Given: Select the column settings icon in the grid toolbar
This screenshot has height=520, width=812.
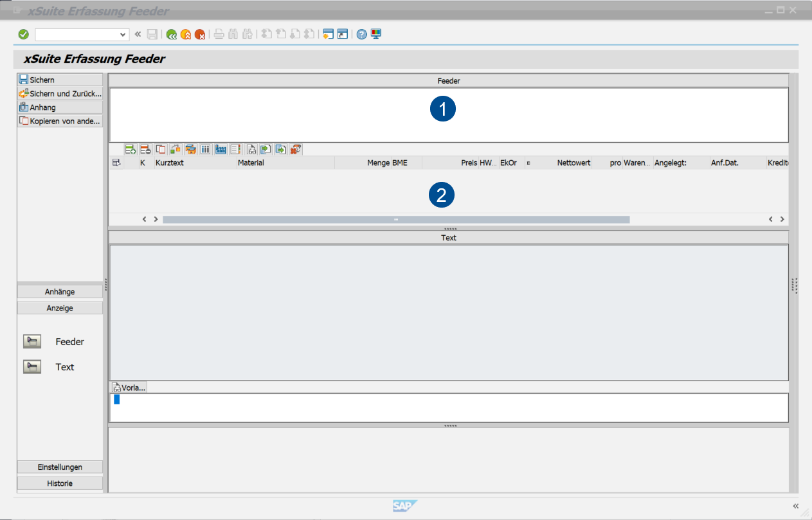Looking at the screenshot, I should [205, 149].
